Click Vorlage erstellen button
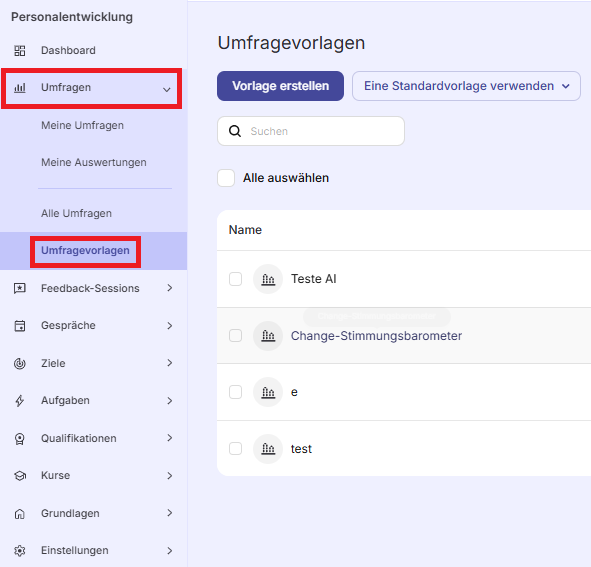591x567 pixels. pos(280,86)
